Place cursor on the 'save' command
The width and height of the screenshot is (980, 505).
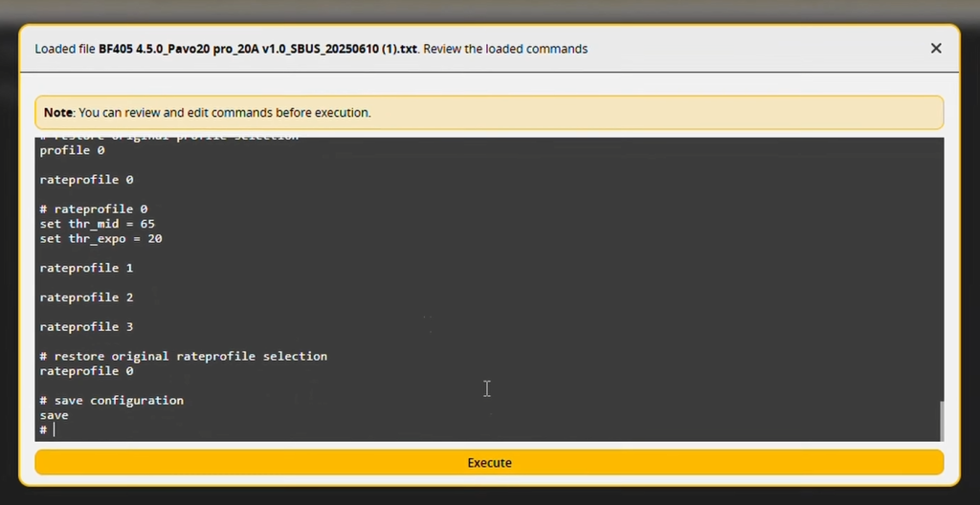(54, 415)
